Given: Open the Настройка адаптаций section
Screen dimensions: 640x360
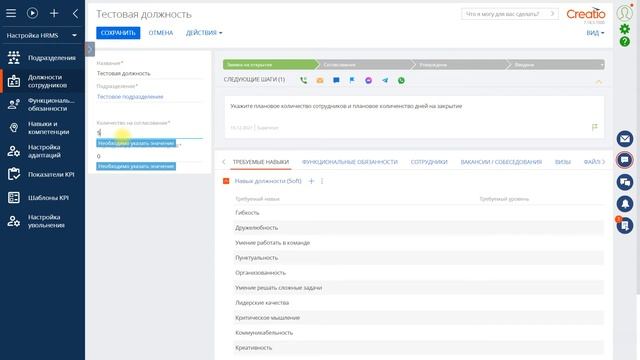Looking at the screenshot, I should [x=42, y=151].
